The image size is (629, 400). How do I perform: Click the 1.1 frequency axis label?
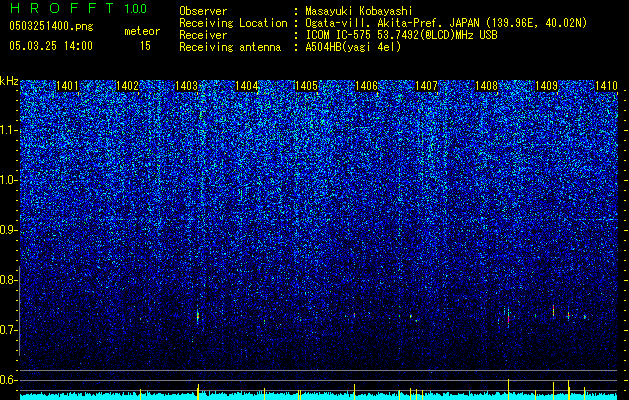(x=8, y=130)
